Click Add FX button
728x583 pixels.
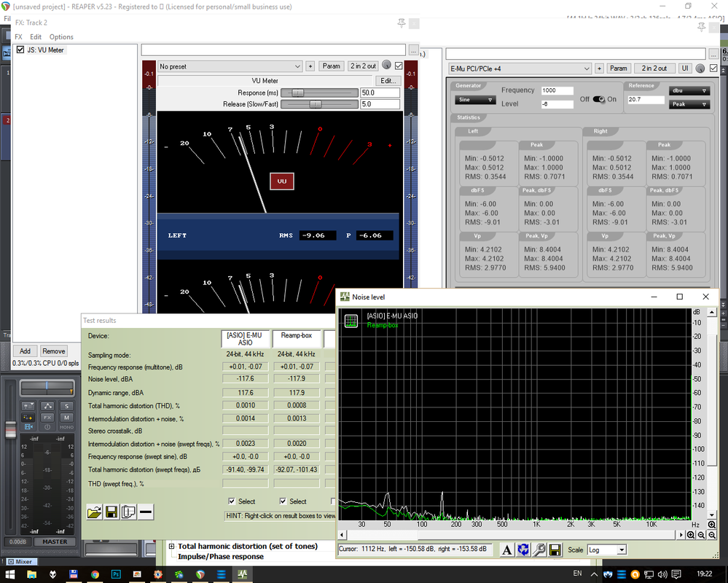(x=25, y=351)
